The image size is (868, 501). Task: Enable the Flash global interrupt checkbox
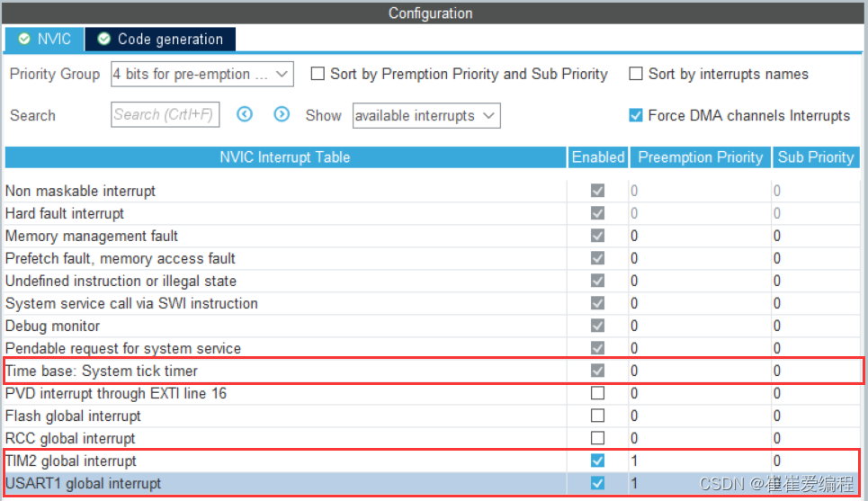click(x=597, y=416)
